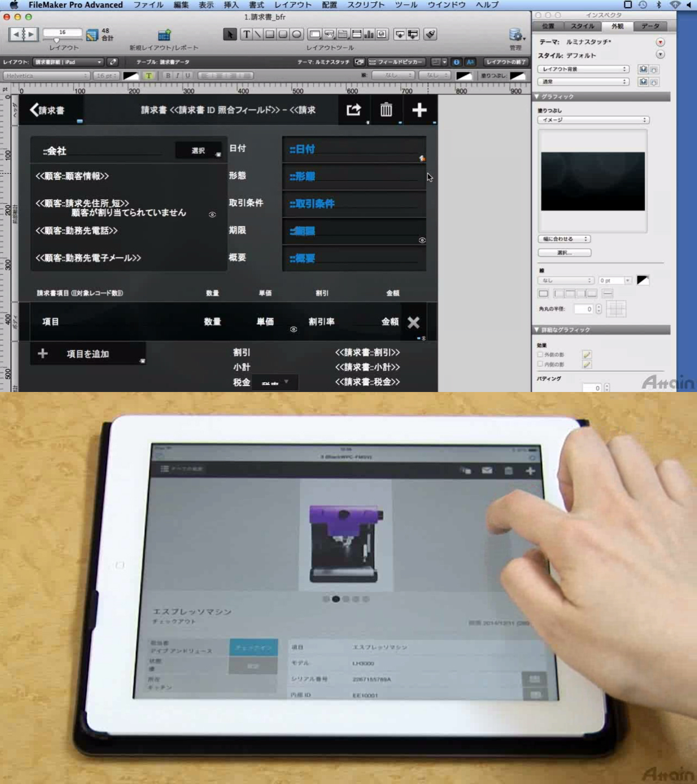
Task: Select the Text tool in layout tools
Action: click(x=246, y=34)
